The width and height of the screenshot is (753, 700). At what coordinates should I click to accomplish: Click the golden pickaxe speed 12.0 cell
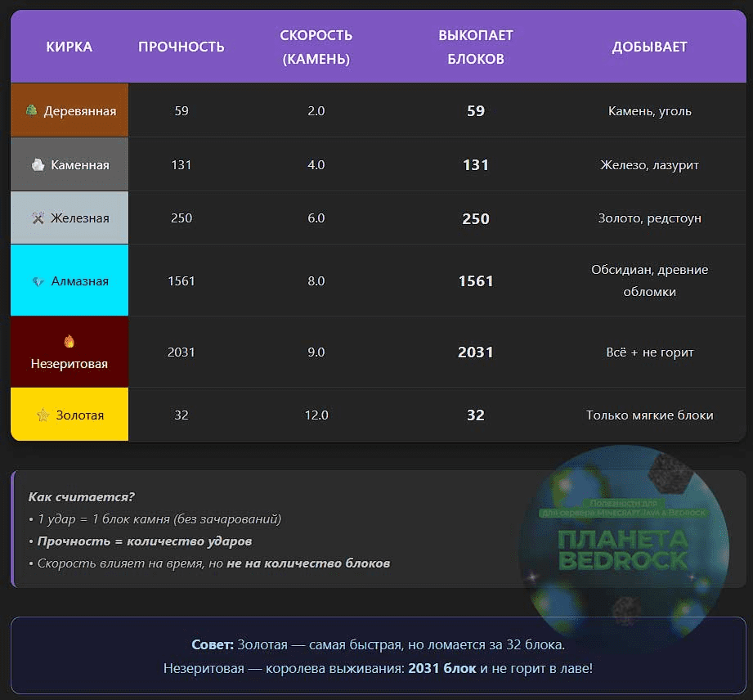tap(316, 415)
